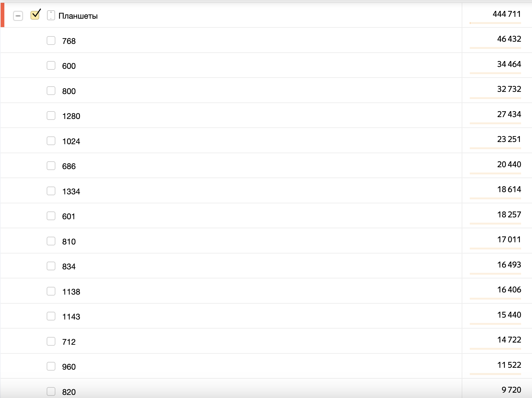532x398 pixels.
Task: Toggle the checkbox for 1024
Action: (x=51, y=141)
